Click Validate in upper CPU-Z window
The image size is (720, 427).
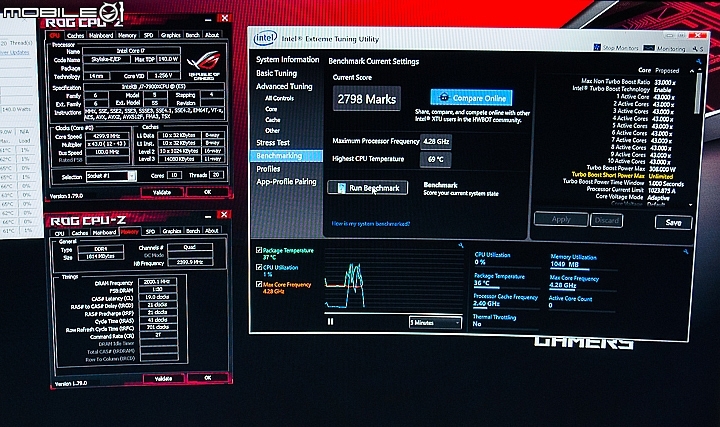162,192
